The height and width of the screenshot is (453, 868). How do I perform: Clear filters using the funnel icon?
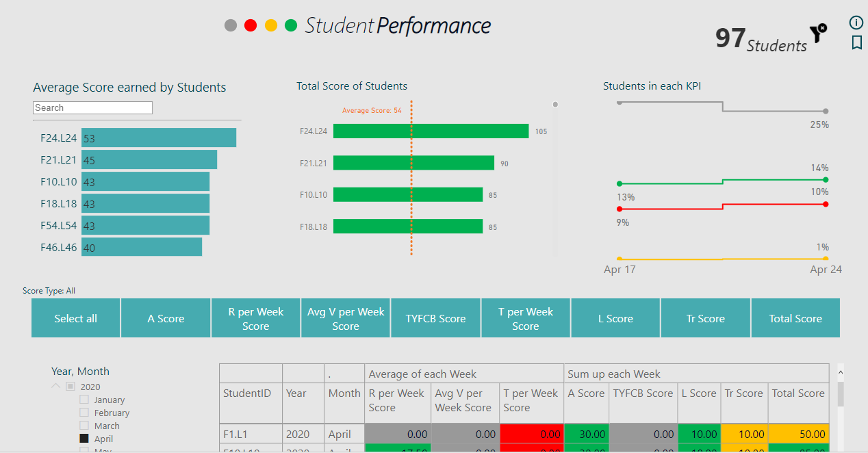819,34
